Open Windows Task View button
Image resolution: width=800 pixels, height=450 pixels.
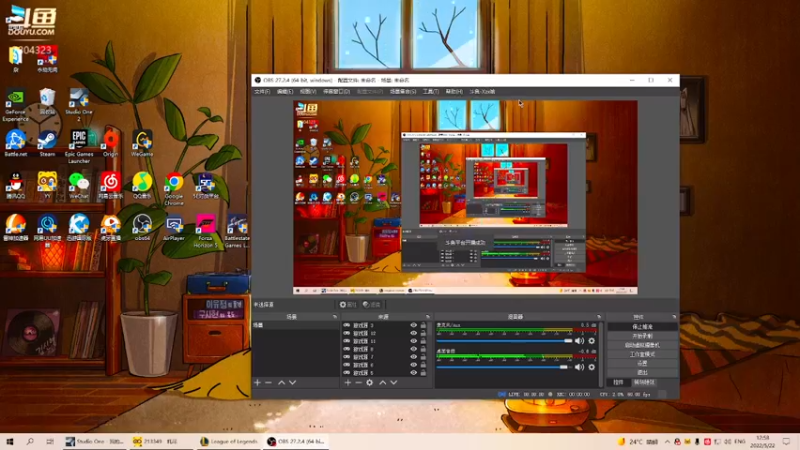[49, 441]
